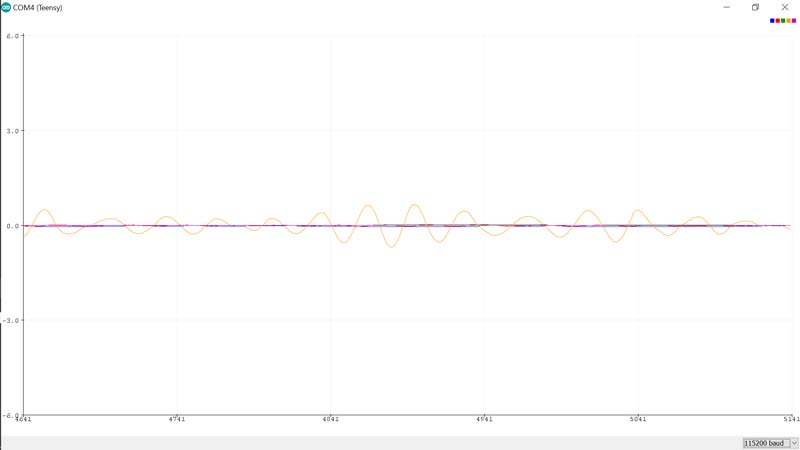Click the 4741 tick on the X axis

tap(177, 420)
